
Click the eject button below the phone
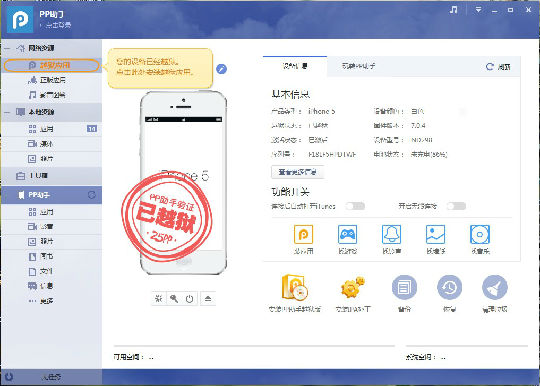(x=208, y=299)
